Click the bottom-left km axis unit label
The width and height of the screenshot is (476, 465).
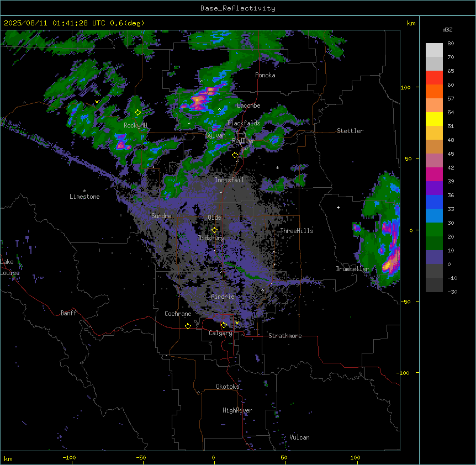pos(8,458)
